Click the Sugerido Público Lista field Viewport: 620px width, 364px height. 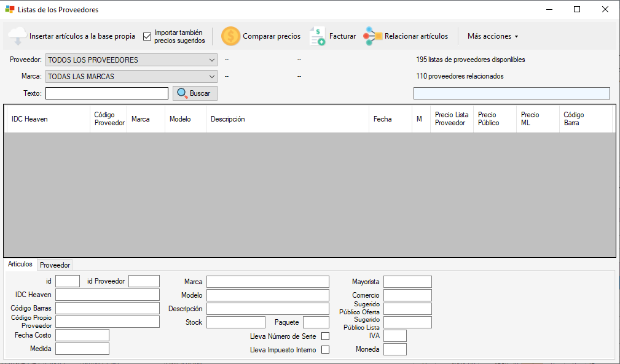coord(407,322)
